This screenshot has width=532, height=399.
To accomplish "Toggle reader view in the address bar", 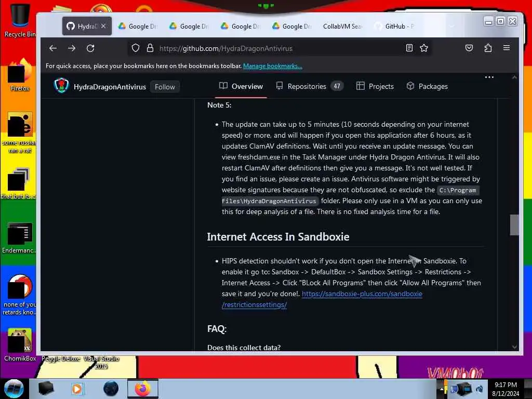I will [409, 48].
